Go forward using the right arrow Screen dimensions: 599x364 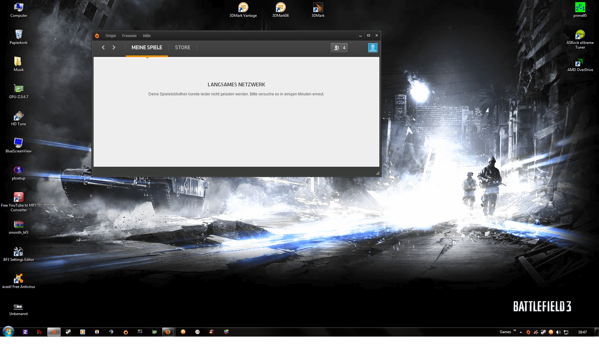pos(114,47)
